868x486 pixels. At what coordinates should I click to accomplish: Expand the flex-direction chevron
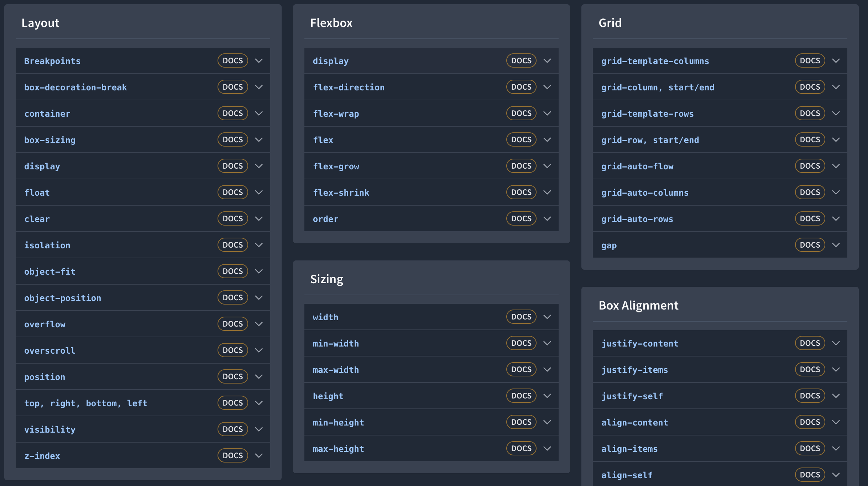pyautogui.click(x=547, y=87)
